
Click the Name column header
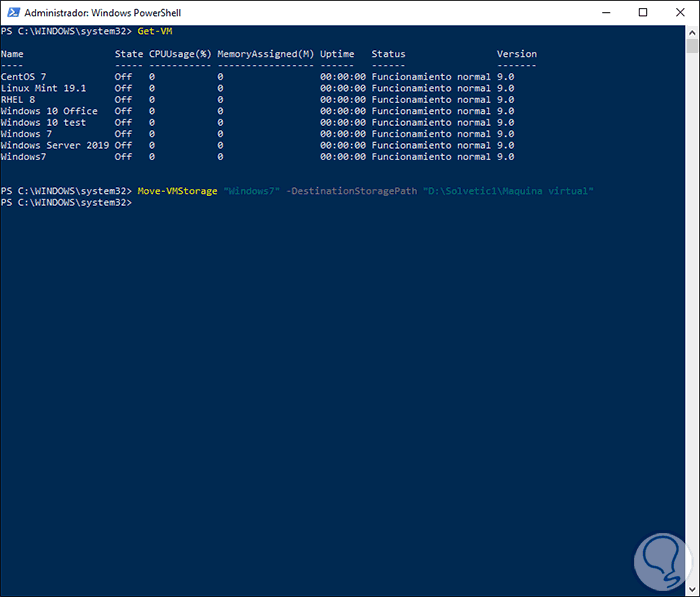12,54
